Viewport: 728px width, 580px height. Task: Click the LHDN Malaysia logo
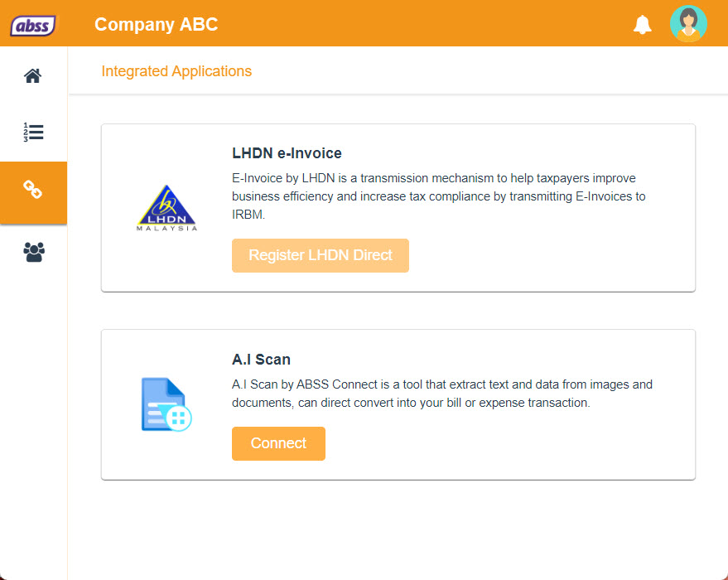point(166,208)
